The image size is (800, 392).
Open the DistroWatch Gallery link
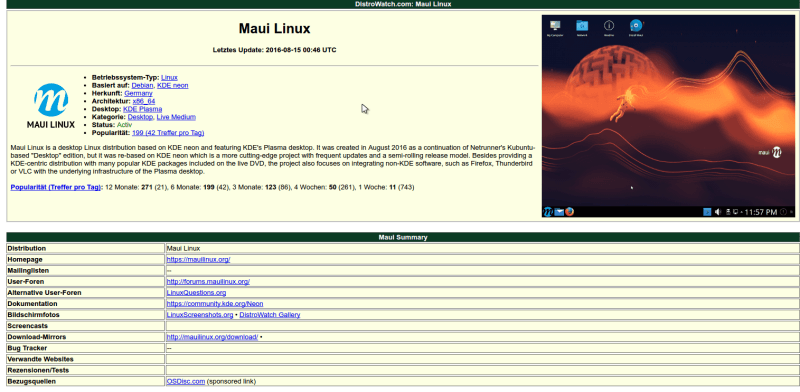pyautogui.click(x=270, y=315)
